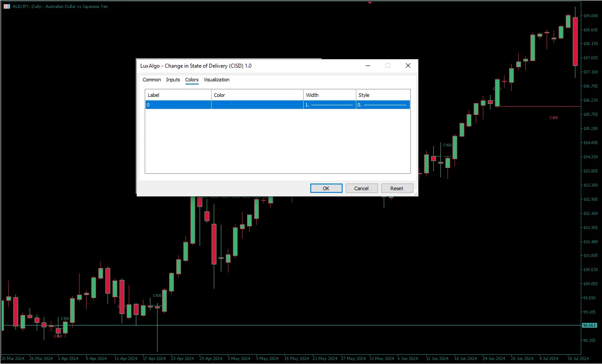
Task: Click the 100.055 price axis label
Action: tap(591, 284)
